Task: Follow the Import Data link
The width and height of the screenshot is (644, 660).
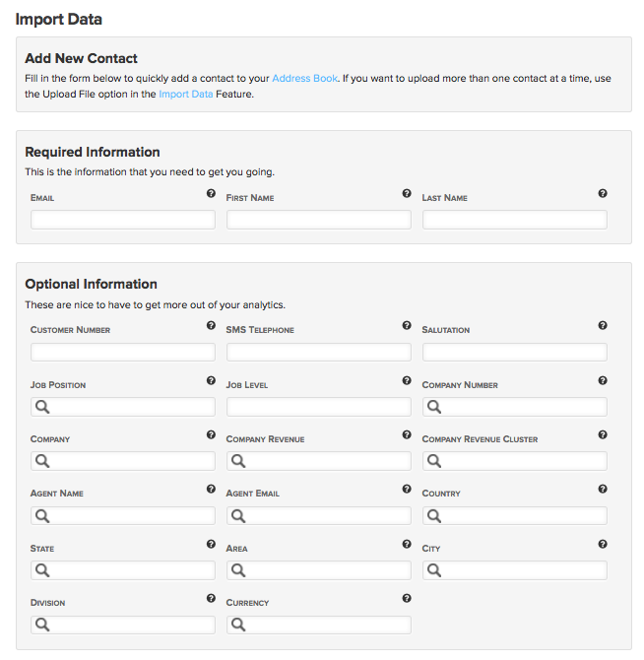Action: pos(185,95)
